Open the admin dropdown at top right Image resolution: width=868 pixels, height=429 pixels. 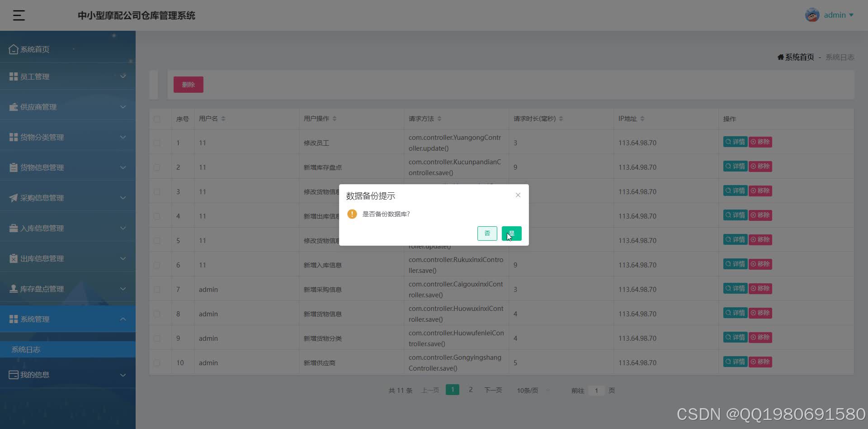tap(836, 14)
